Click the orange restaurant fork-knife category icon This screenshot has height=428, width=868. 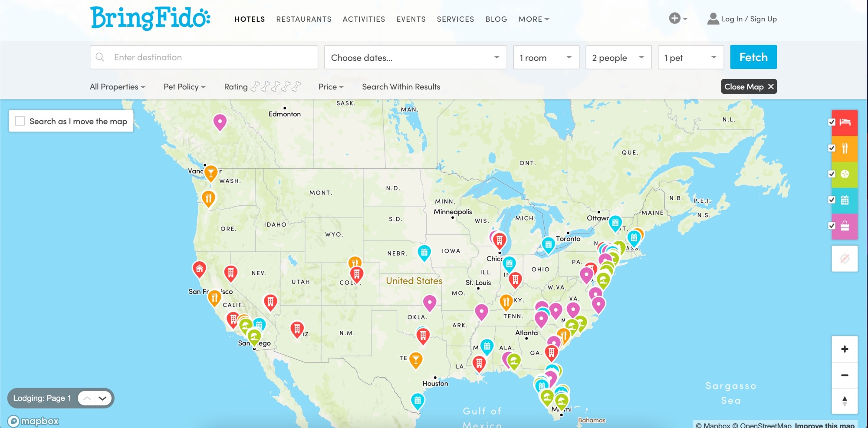click(845, 148)
